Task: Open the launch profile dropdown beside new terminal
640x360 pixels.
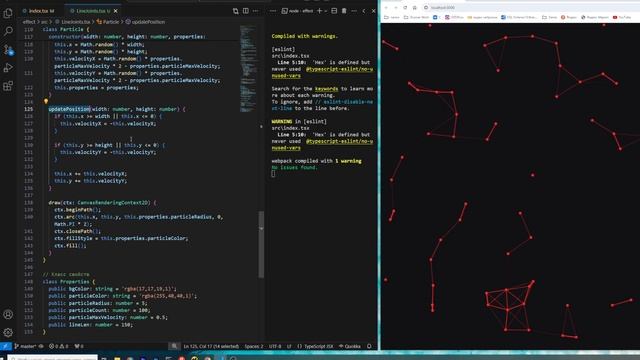Action: click(326, 11)
